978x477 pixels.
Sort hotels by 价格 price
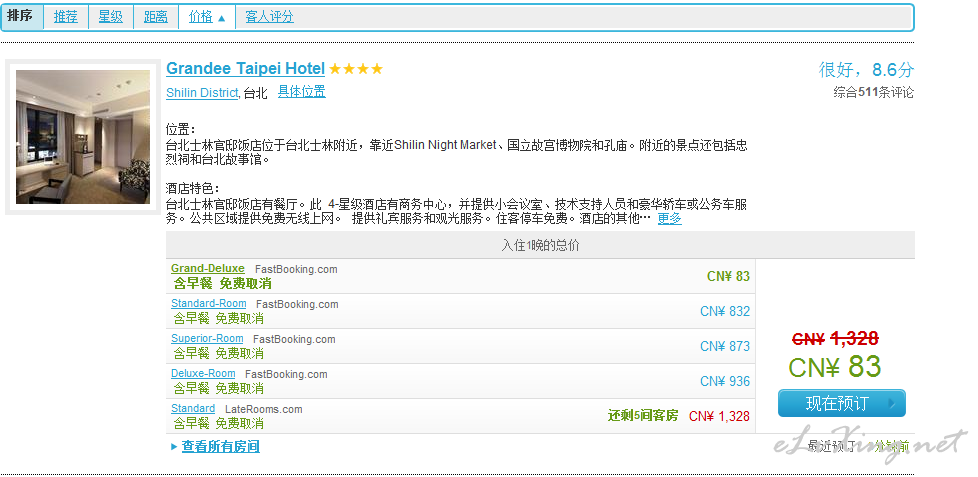[201, 17]
